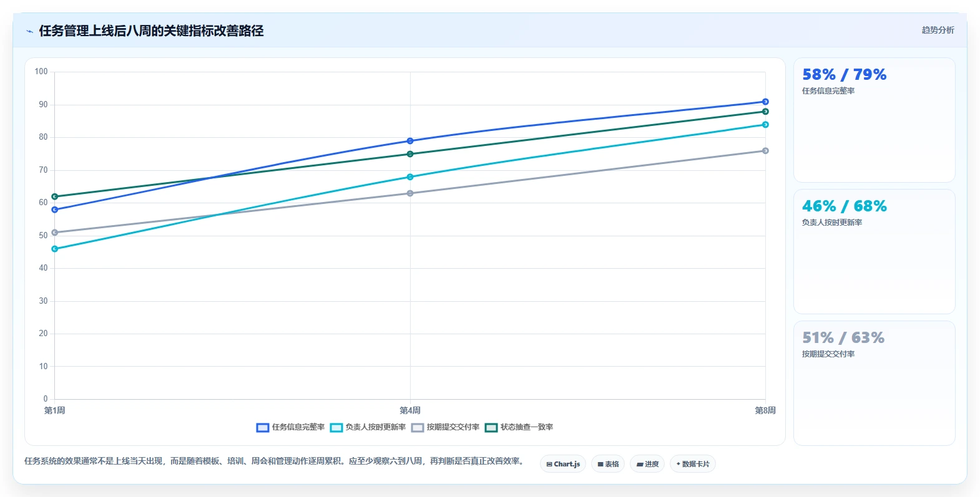Select the blue 第1周 data point at 58
The image size is (980, 497).
click(55, 210)
